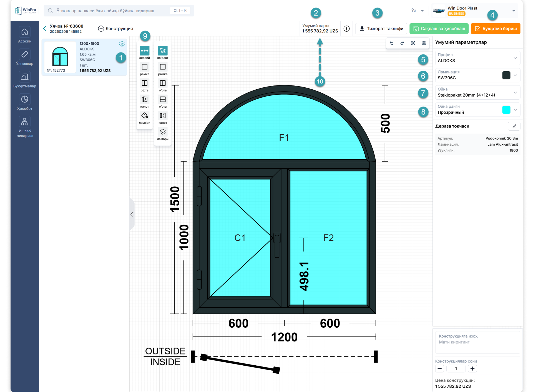
Task: Edit the Дераза токчаси pencil icon
Action: point(514,126)
